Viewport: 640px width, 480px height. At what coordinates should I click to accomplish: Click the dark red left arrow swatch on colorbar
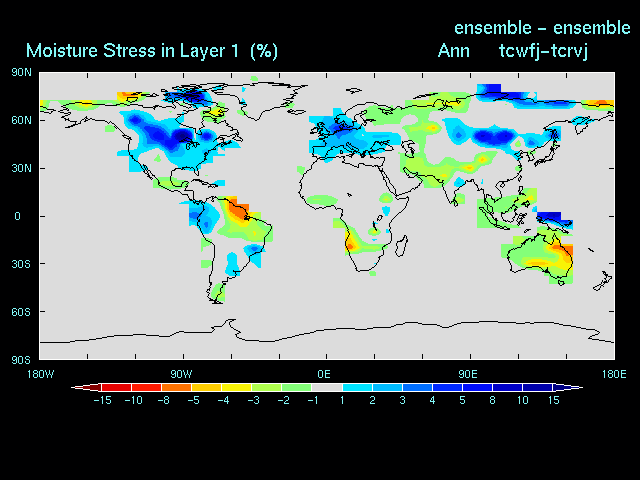click(87, 387)
